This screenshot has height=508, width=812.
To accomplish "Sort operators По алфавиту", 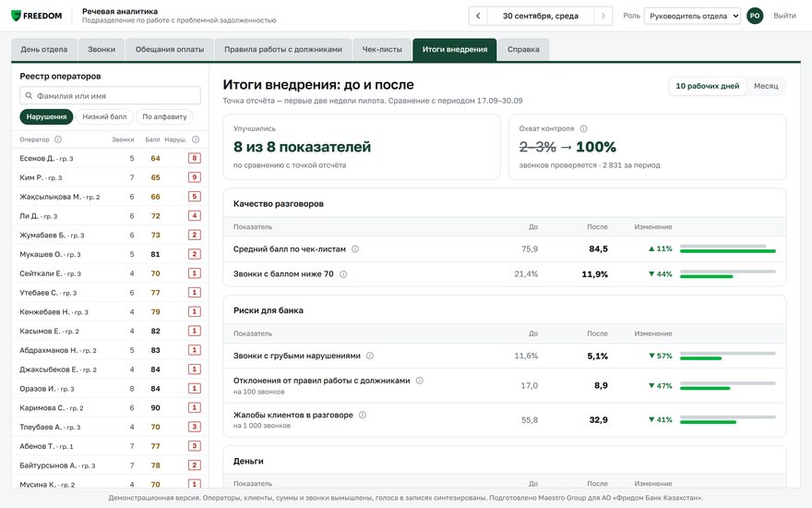I will 164,116.
